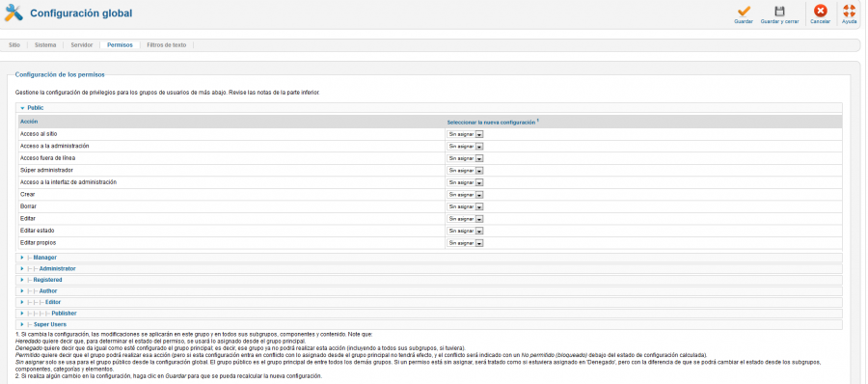The image size is (868, 384).
Task: Switch to the Sitio tab
Action: [14, 45]
